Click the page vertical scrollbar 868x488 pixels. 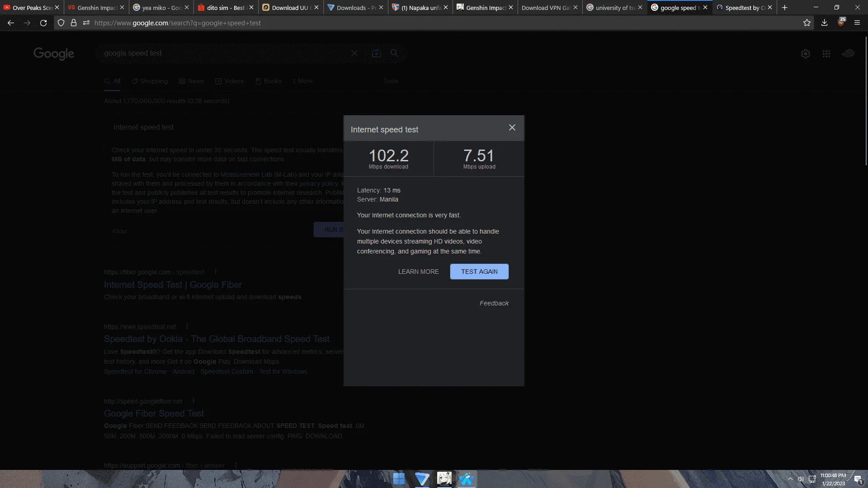click(x=866, y=101)
